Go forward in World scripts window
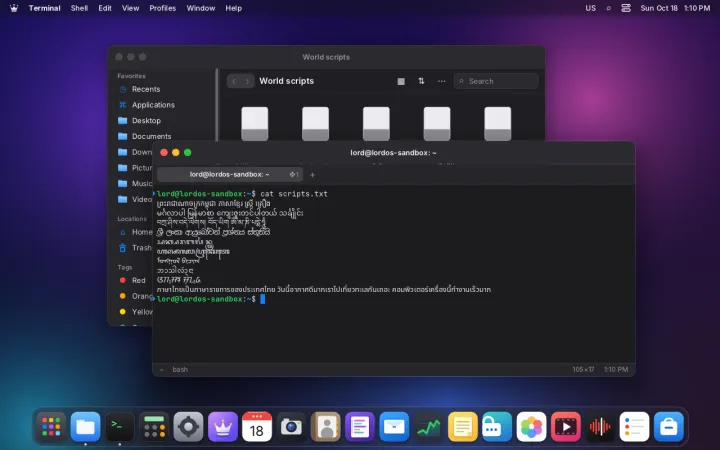This screenshot has width=720, height=450. click(247, 81)
